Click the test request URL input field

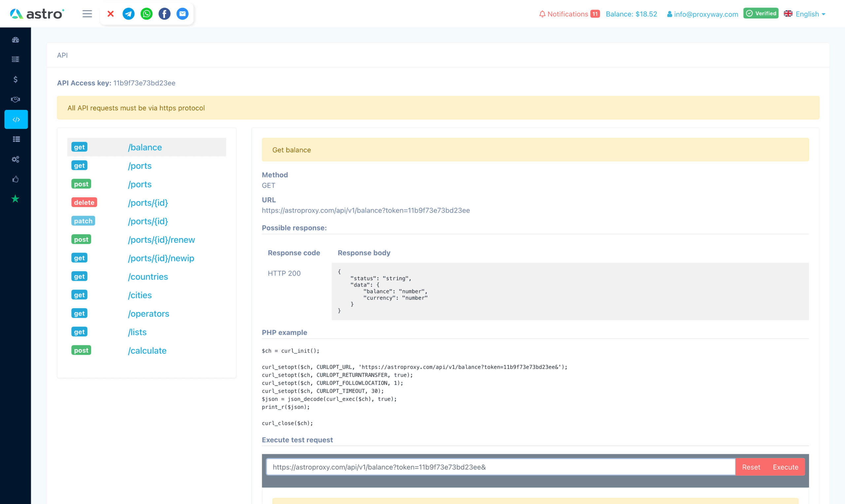[500, 467]
